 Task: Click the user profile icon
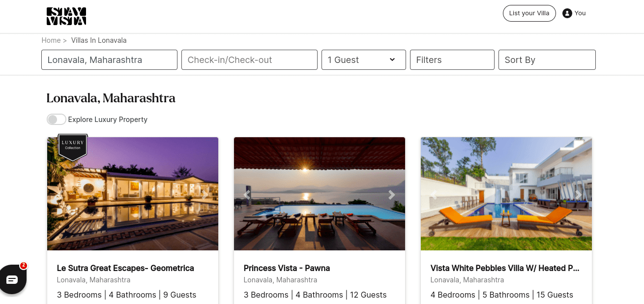(567, 13)
